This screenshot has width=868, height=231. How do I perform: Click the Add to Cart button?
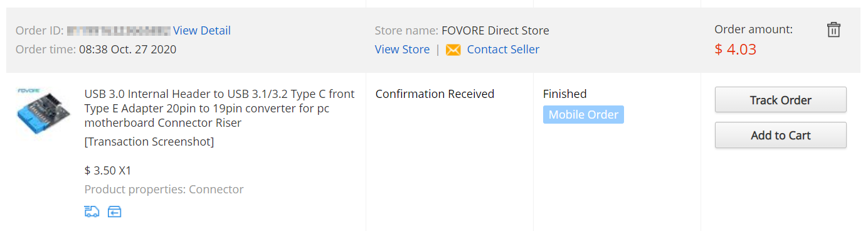[781, 135]
